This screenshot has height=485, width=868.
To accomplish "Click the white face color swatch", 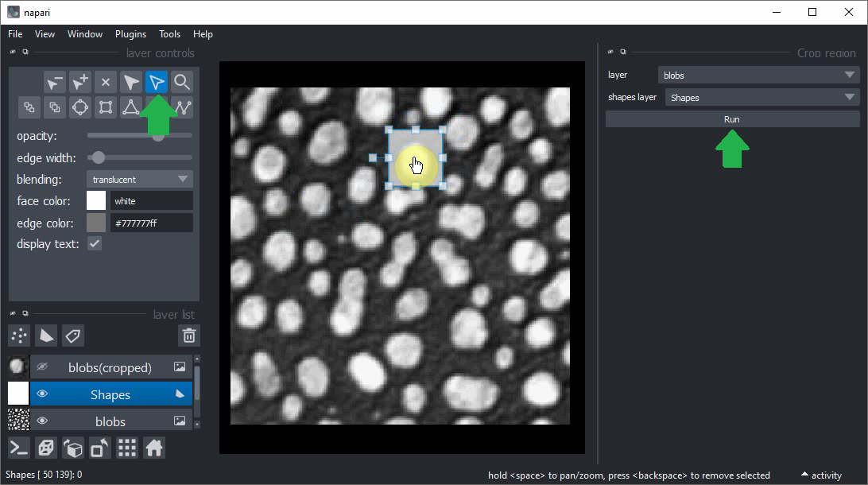I will 96,201.
